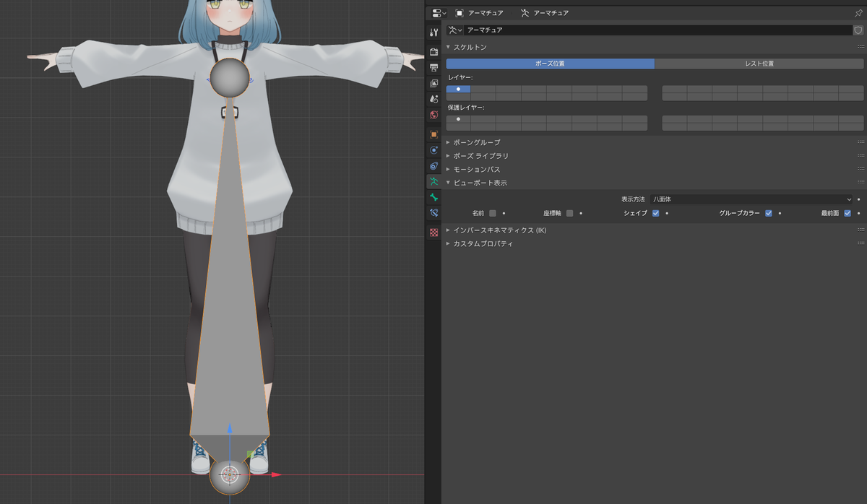This screenshot has width=867, height=504.
Task: Toggle the active first レイヤー cell
Action: (x=458, y=90)
